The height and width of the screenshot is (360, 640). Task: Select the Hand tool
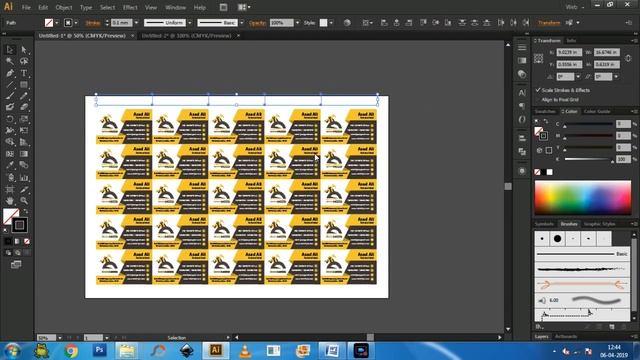10,201
